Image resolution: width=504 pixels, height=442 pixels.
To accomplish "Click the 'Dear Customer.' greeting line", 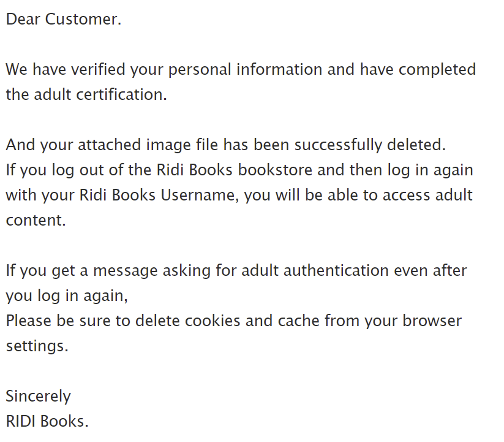I will [64, 19].
